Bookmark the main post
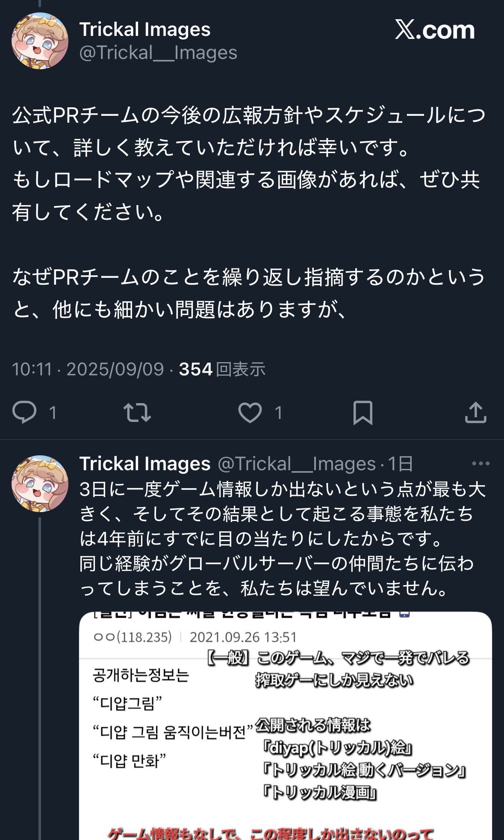Viewport: 504px width, 840px height. (363, 413)
